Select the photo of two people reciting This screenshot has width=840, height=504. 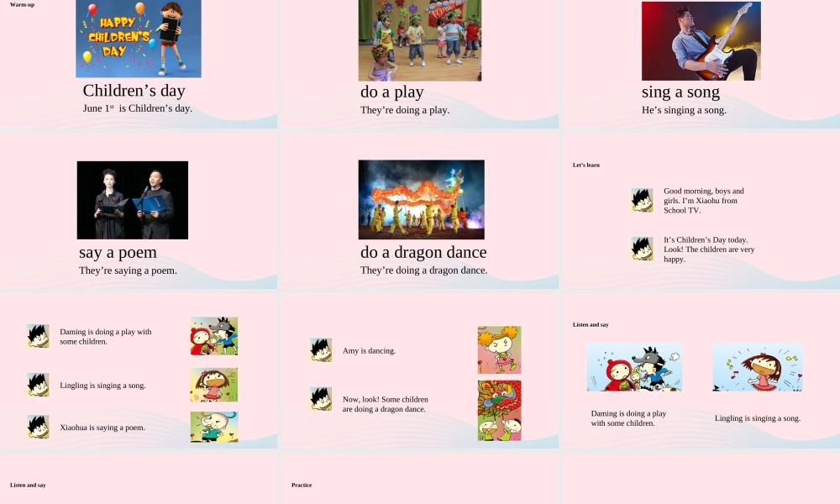(x=133, y=200)
